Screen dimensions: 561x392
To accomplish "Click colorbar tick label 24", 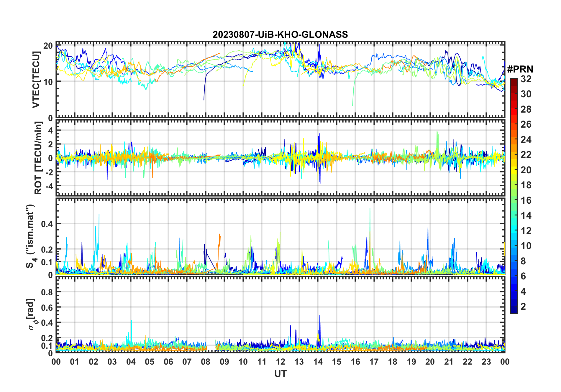I will coord(526,140).
